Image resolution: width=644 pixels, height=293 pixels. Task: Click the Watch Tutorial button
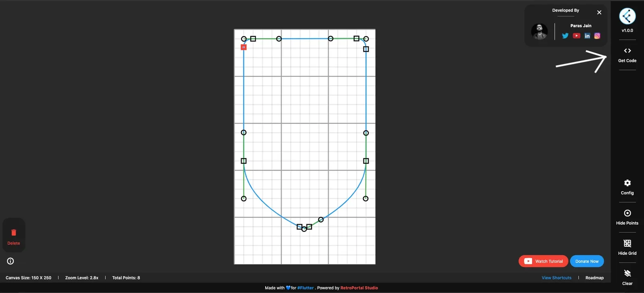click(543, 261)
